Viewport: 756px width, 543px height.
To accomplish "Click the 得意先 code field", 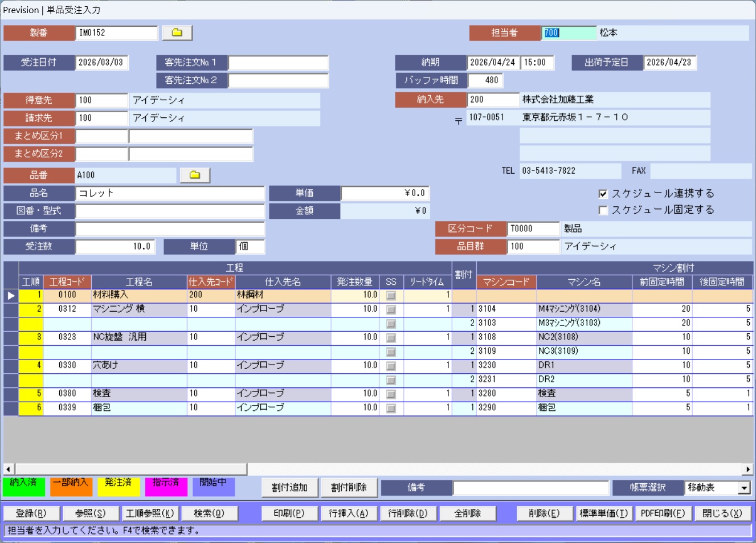I will click(x=102, y=100).
